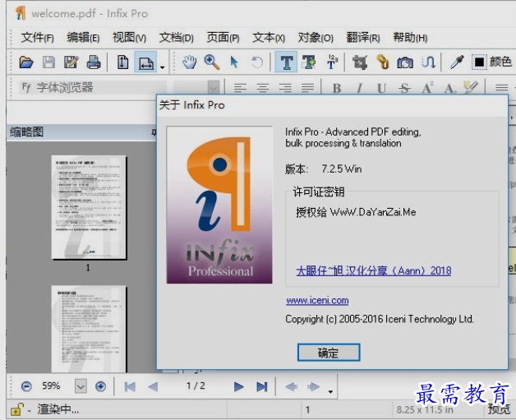The width and height of the screenshot is (516, 420).
Task: Open a PDF with the folder icon
Action: (x=26, y=62)
